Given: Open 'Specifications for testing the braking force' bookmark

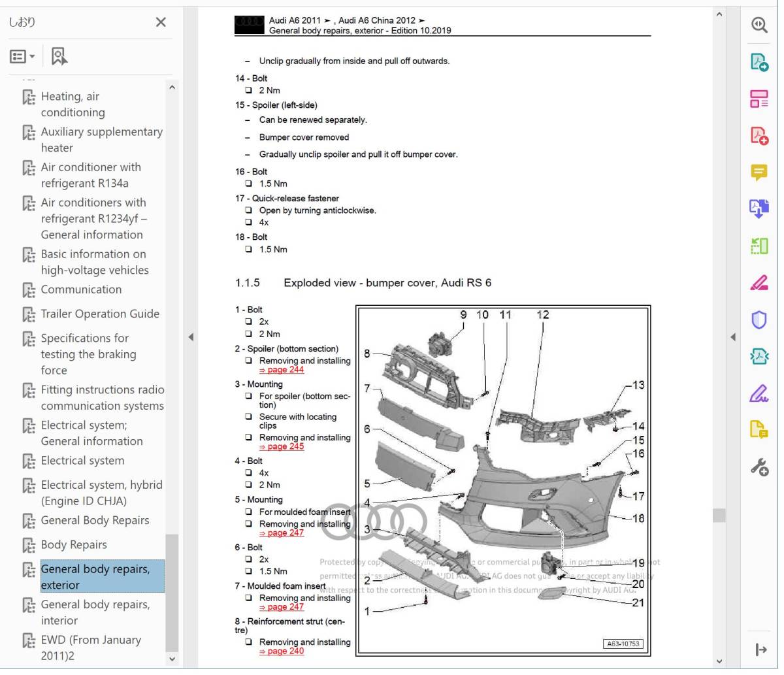Looking at the screenshot, I should click(x=88, y=354).
